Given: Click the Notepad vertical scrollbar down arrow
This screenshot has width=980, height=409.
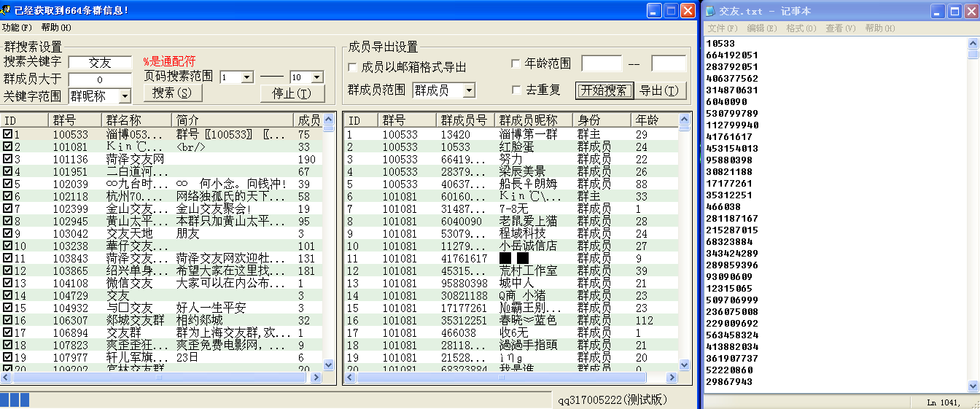Looking at the screenshot, I should [x=973, y=386].
